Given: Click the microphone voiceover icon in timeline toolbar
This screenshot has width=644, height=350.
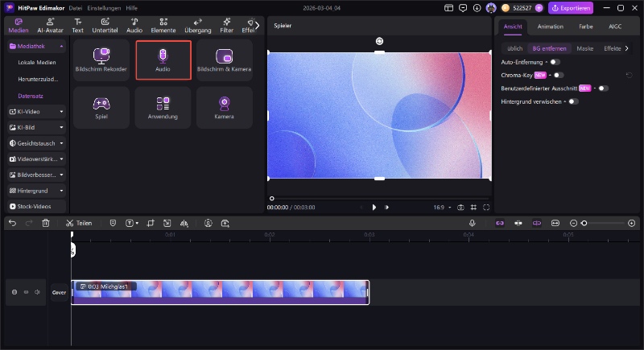Looking at the screenshot, I should [473, 223].
